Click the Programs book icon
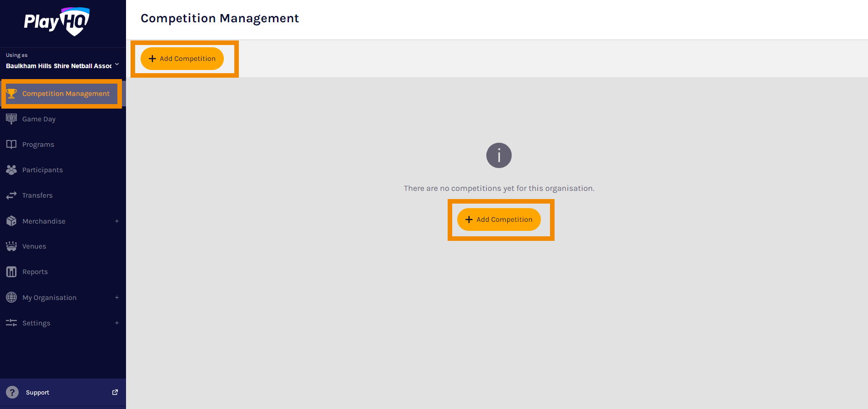Screen dimensions: 868x409 [11, 145]
